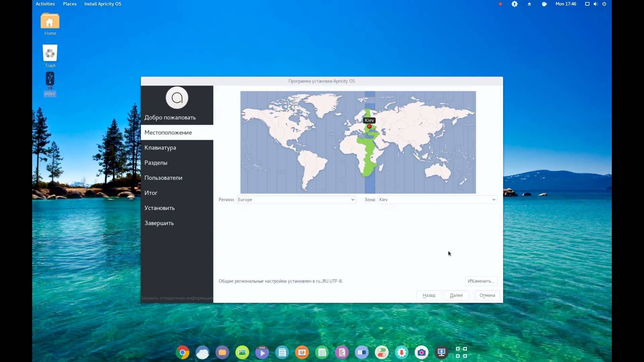Click the ru_RU.UTF-8 locale settings text
The image size is (644, 362).
click(281, 281)
